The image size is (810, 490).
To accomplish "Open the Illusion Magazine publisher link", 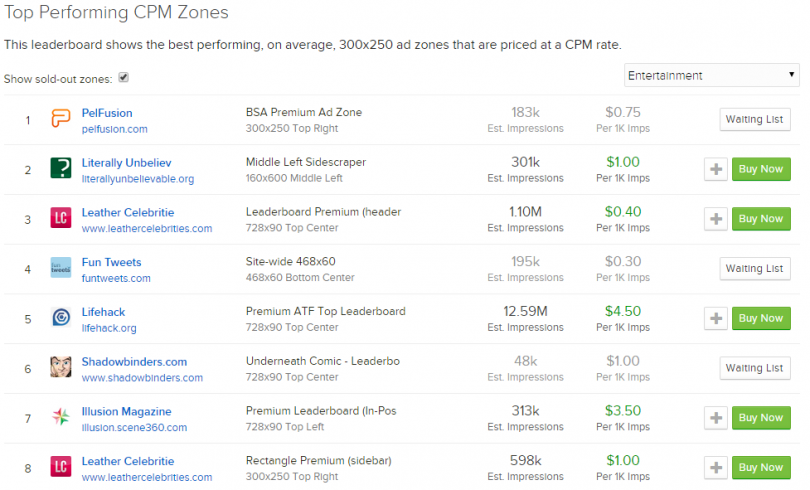I will pyautogui.click(x=127, y=412).
